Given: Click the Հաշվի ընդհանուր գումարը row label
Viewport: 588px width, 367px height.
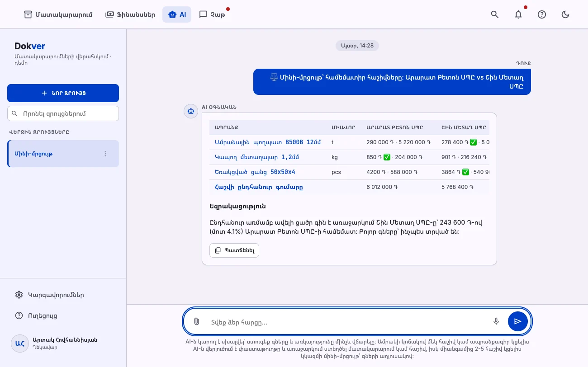Looking at the screenshot, I should point(259,187).
